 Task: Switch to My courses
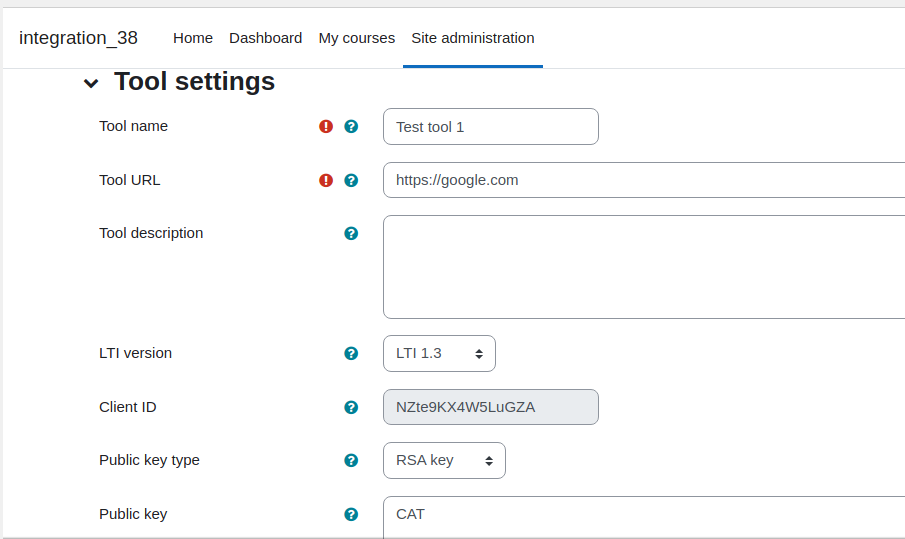coord(357,38)
